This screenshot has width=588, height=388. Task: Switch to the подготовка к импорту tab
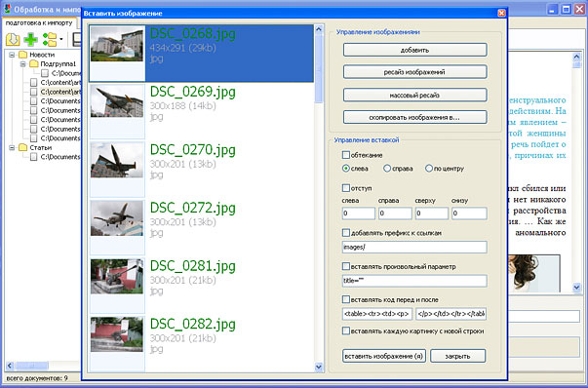39,22
